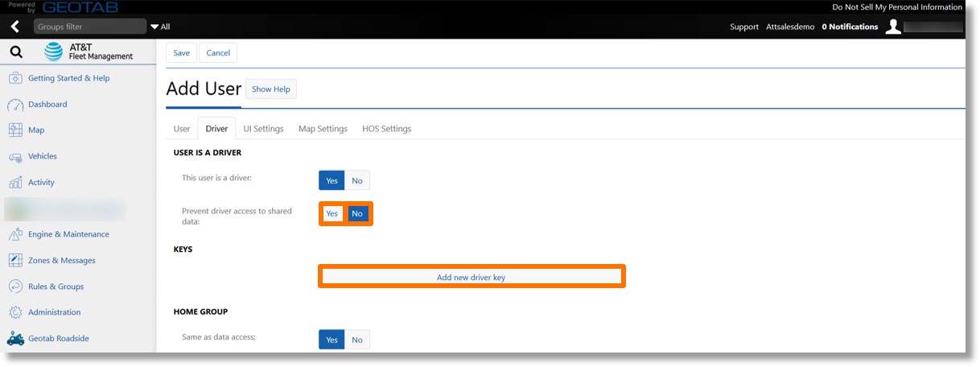This screenshot has height=367, width=980.
Task: Set 'Same as data access' to Yes
Action: 331,340
